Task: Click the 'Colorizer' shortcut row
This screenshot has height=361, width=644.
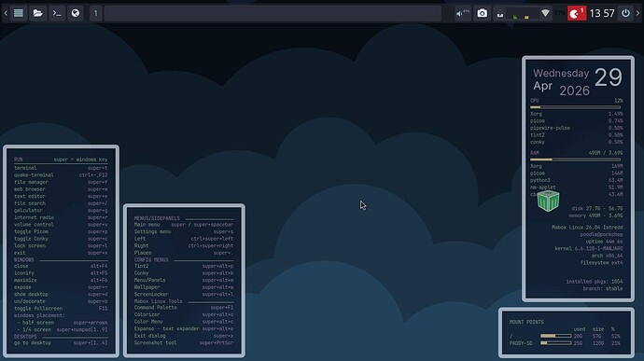Action: [x=184, y=314]
